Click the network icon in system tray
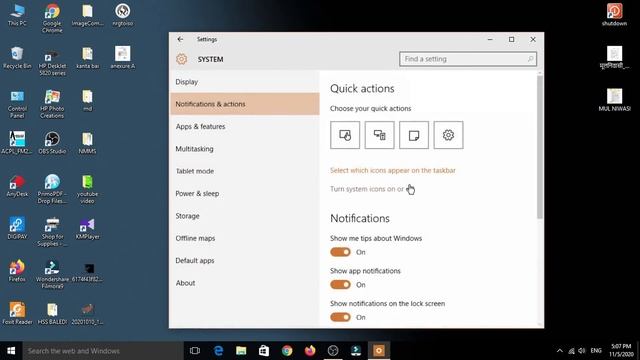 tap(571, 351)
